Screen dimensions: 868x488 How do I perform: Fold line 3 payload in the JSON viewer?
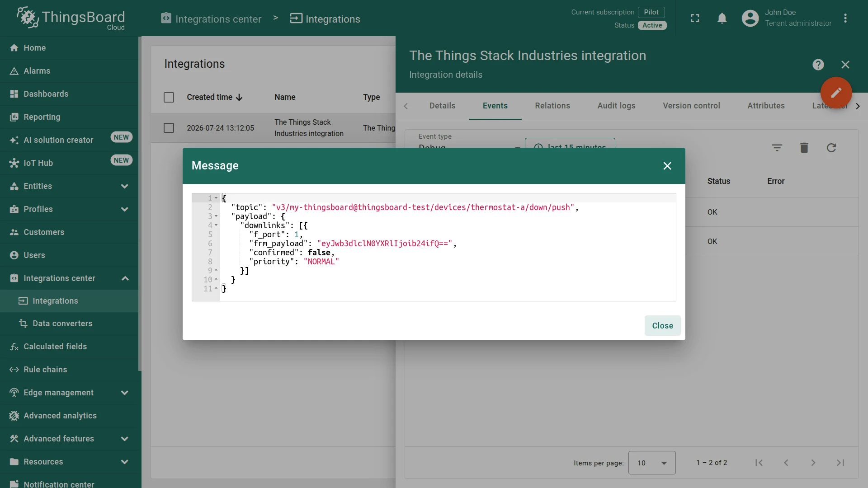(x=216, y=216)
